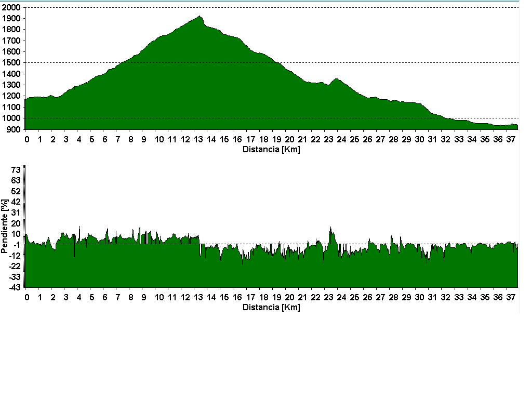Viewport: 532px width, 399px height.
Task: Select the -43 slope axis label
Action: tap(14, 287)
